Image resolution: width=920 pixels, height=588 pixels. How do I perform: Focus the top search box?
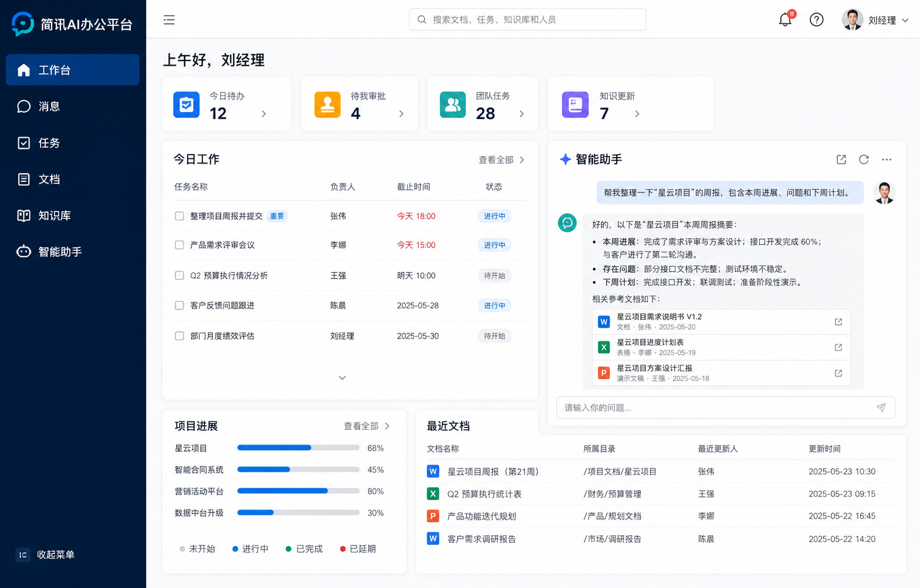[x=527, y=19]
